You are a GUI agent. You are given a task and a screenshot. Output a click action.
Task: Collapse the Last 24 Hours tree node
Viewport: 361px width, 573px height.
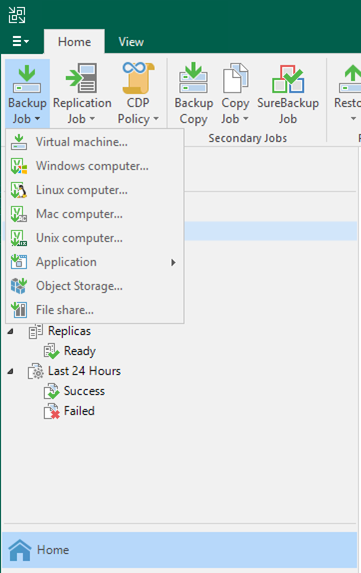[11, 371]
